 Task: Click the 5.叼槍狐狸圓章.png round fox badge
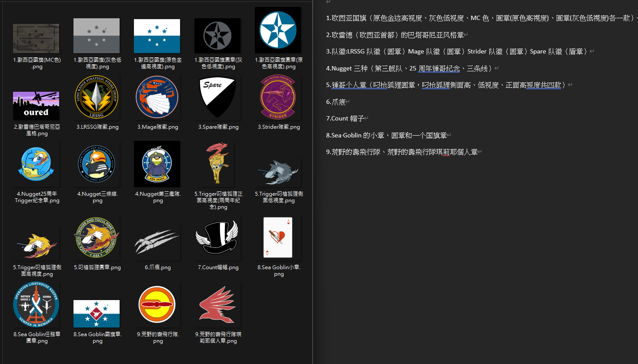[x=97, y=238]
